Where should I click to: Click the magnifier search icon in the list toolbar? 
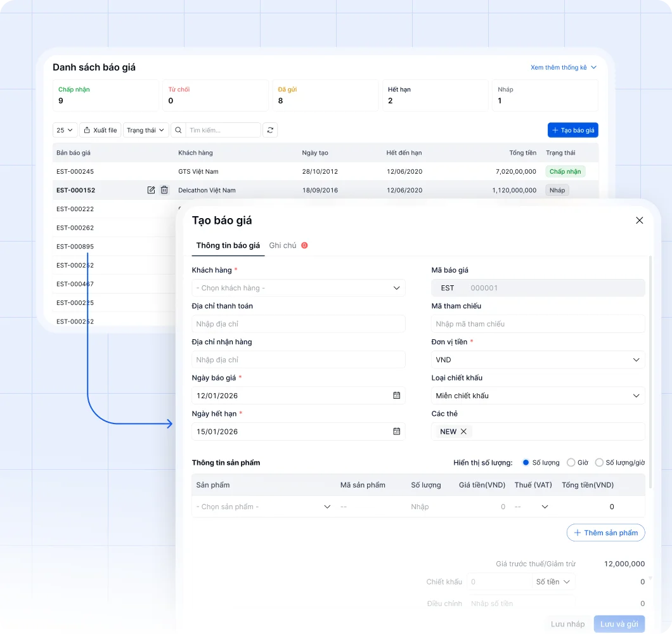coord(178,130)
